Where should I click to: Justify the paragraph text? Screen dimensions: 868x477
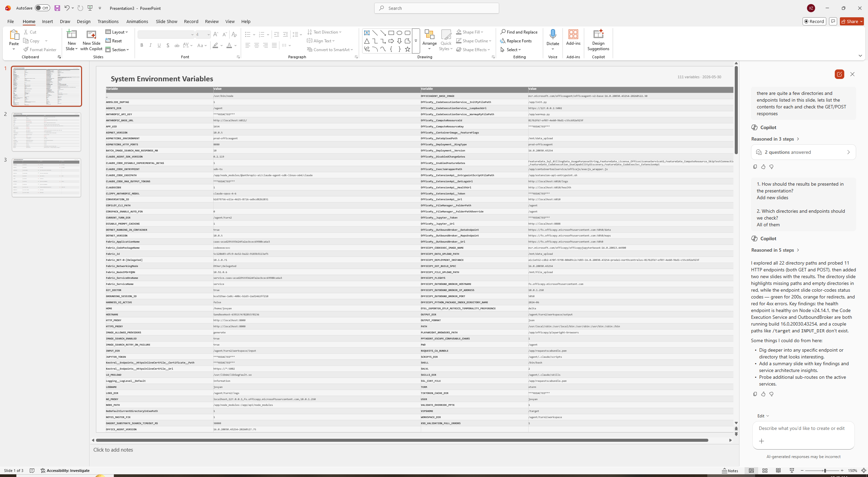click(274, 45)
